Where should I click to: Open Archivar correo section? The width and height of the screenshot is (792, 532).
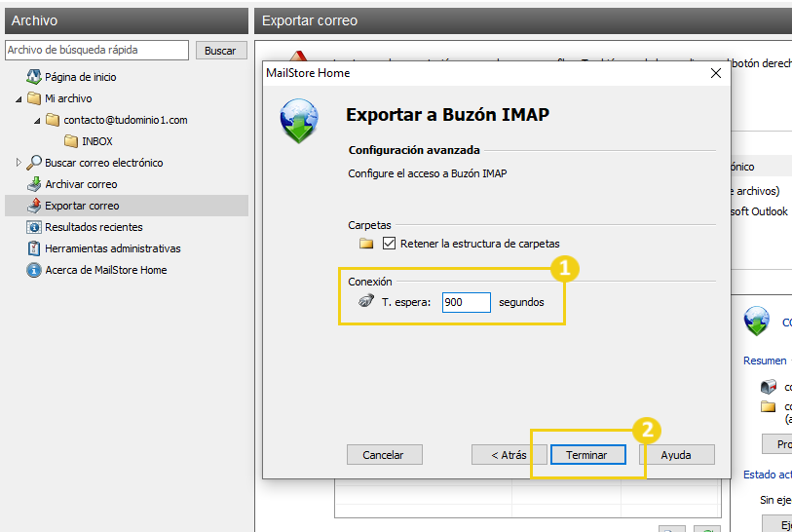pyautogui.click(x=81, y=184)
